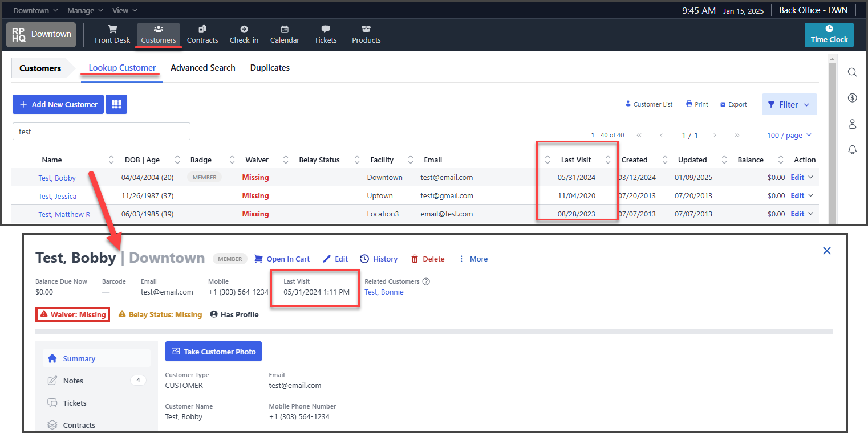Click the dollar sign icon in right sidebar
The width and height of the screenshot is (868, 433).
coord(852,98)
